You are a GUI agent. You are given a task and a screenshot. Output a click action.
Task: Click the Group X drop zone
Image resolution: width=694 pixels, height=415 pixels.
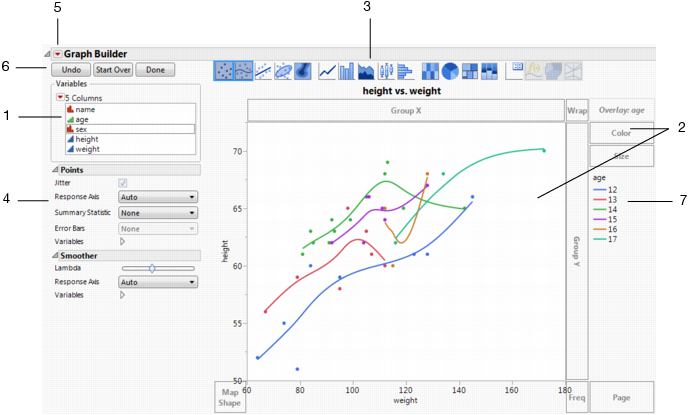point(406,111)
